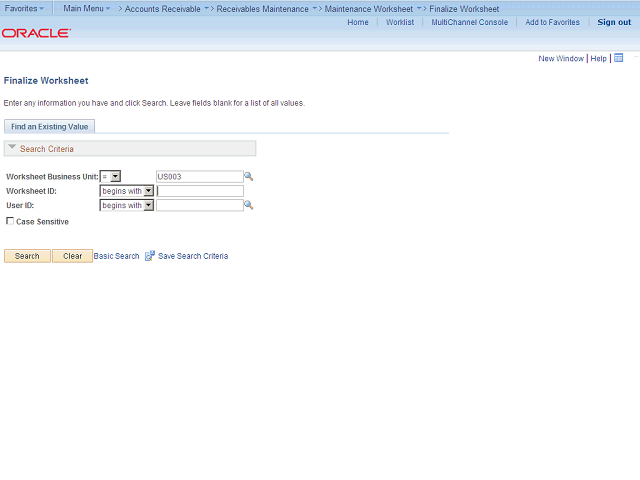Open Worksheet Business Unit lookup magnifier
Image resolution: width=640 pixels, height=480 pixels.
tap(249, 176)
